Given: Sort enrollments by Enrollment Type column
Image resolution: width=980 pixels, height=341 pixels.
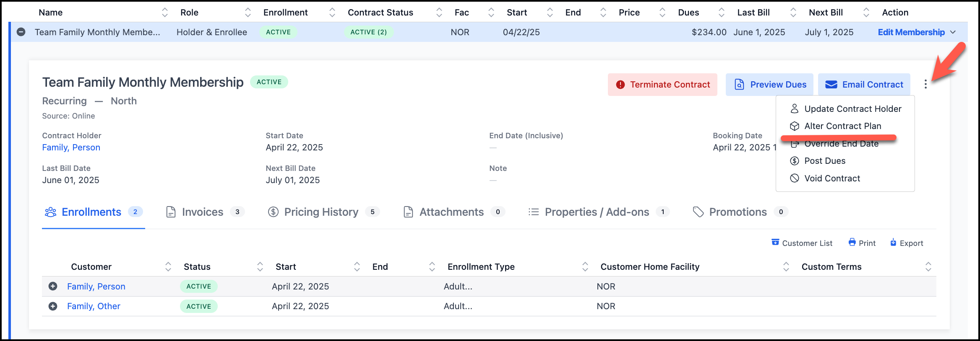Looking at the screenshot, I should 585,267.
